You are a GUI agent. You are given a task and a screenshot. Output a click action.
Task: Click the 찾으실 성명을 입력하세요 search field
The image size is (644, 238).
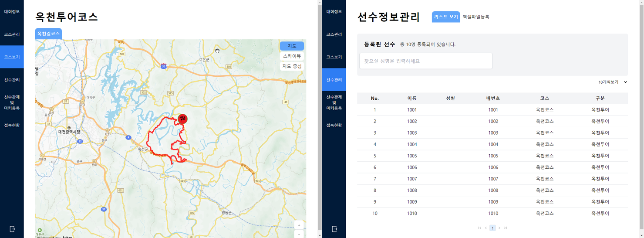pyautogui.click(x=426, y=61)
